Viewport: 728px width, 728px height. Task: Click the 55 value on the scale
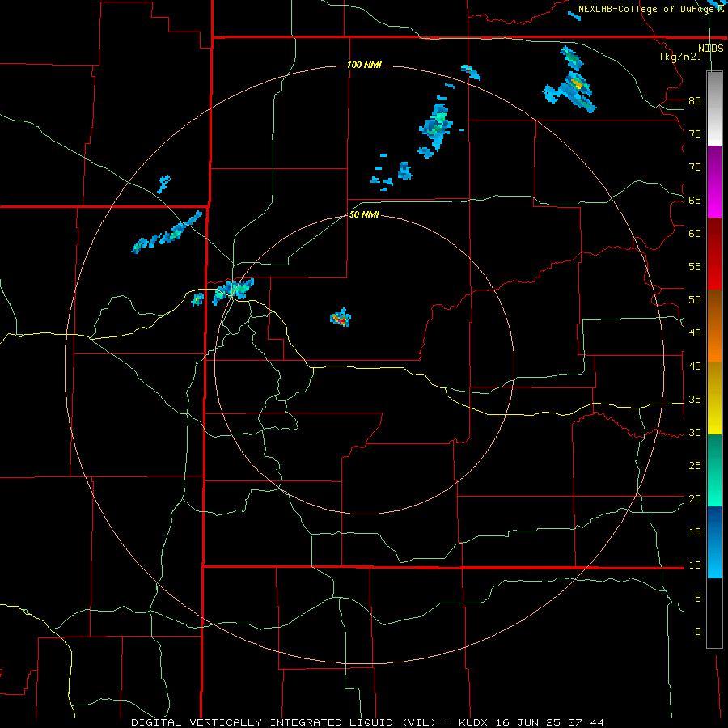tap(695, 266)
